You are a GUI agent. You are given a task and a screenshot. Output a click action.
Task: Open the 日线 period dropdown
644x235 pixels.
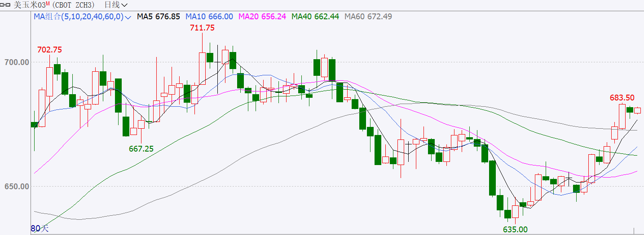(115, 5)
